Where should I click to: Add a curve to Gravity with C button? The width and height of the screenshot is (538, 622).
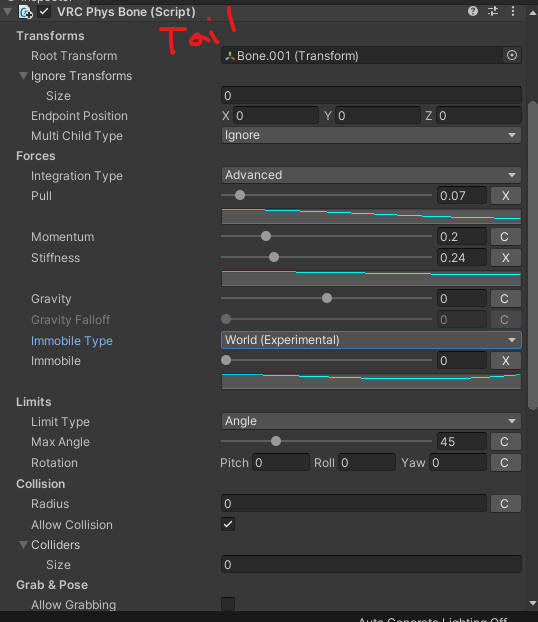[x=505, y=299]
